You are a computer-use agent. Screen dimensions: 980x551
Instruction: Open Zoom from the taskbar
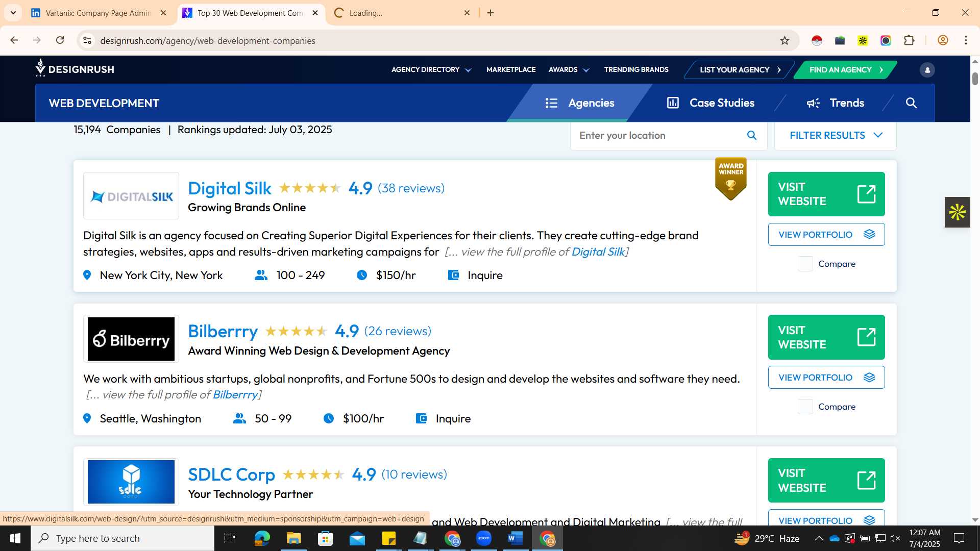click(x=483, y=538)
